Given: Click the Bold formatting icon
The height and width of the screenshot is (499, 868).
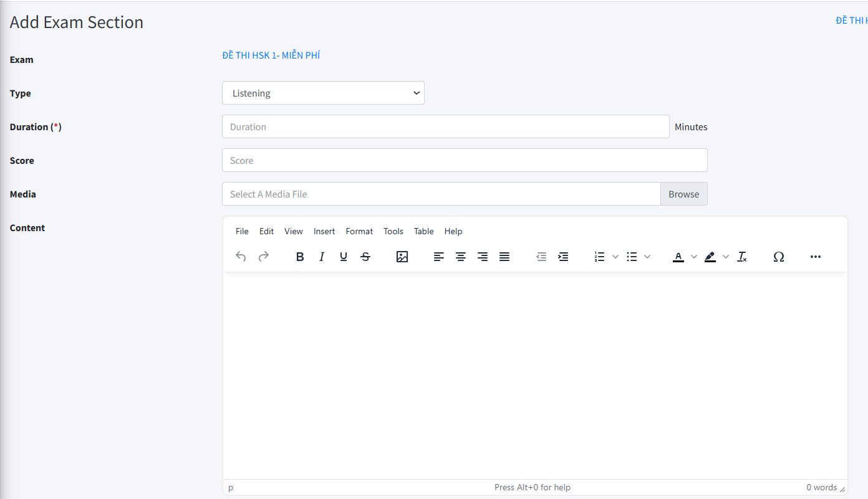Looking at the screenshot, I should (300, 257).
